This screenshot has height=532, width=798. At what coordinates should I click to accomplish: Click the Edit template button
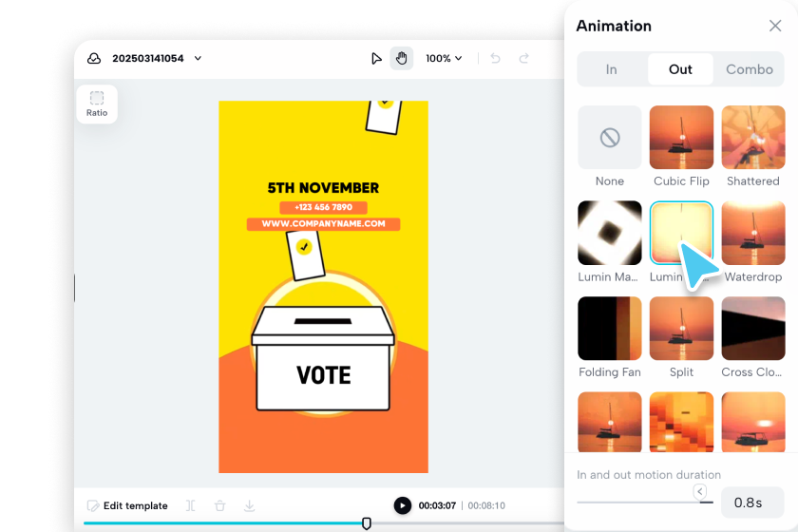click(x=127, y=505)
